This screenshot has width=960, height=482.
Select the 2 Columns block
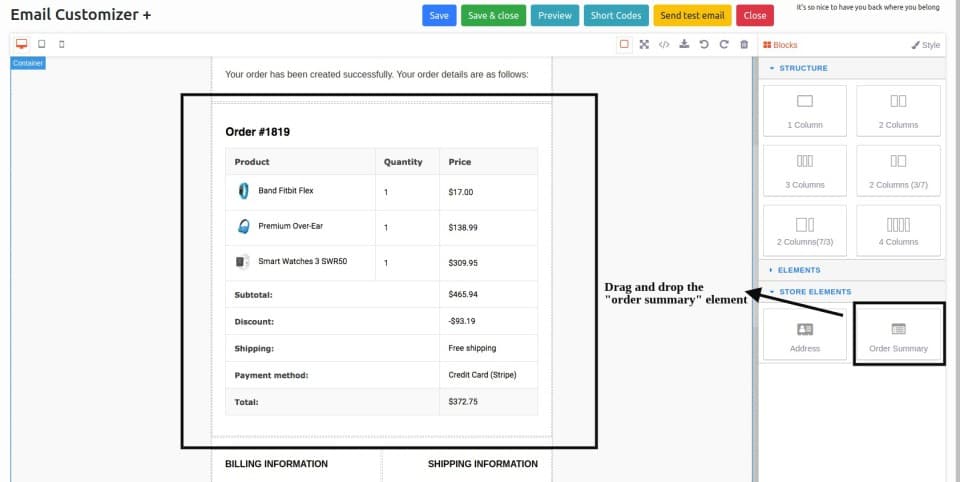point(898,111)
